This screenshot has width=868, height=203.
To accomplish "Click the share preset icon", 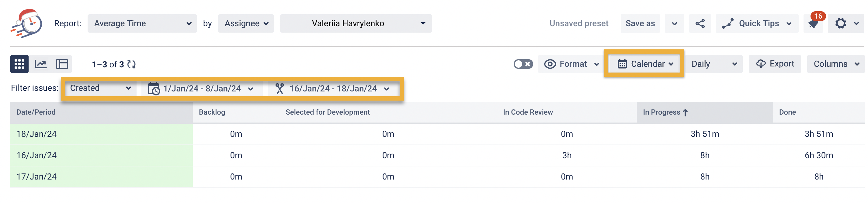I will [700, 23].
